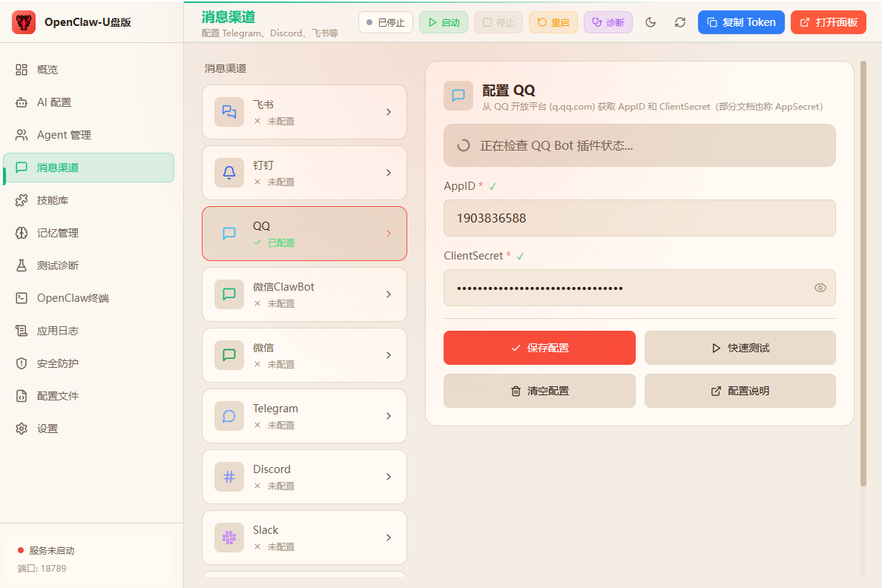Open 配置说明 documentation link

(x=740, y=391)
